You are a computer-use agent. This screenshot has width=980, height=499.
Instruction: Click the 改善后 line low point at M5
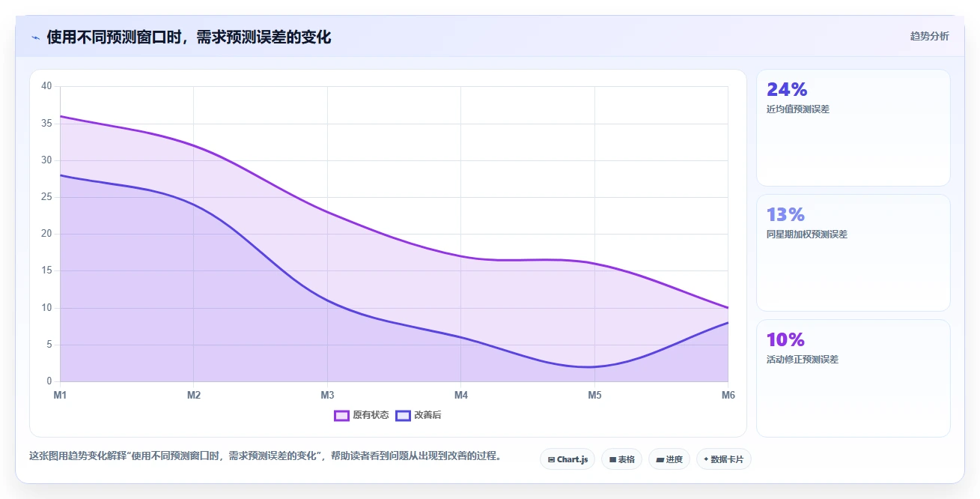[594, 366]
